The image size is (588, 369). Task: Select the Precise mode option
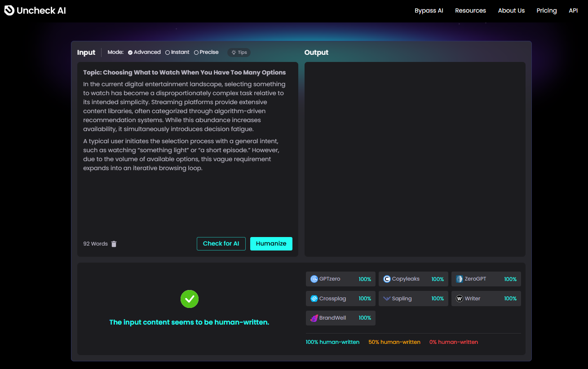click(206, 53)
